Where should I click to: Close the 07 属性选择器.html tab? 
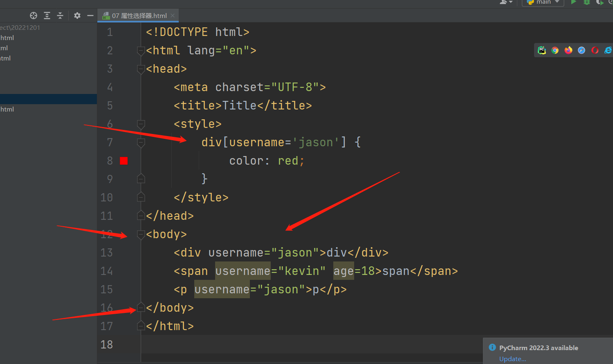tap(173, 16)
